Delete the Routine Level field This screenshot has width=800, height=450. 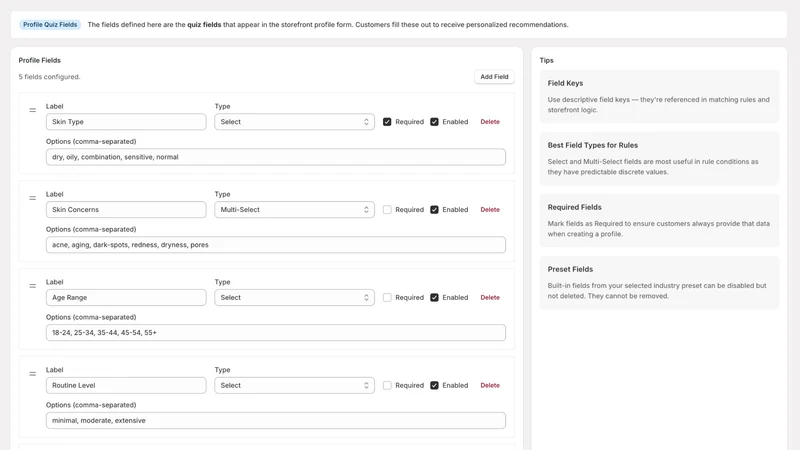coord(490,385)
